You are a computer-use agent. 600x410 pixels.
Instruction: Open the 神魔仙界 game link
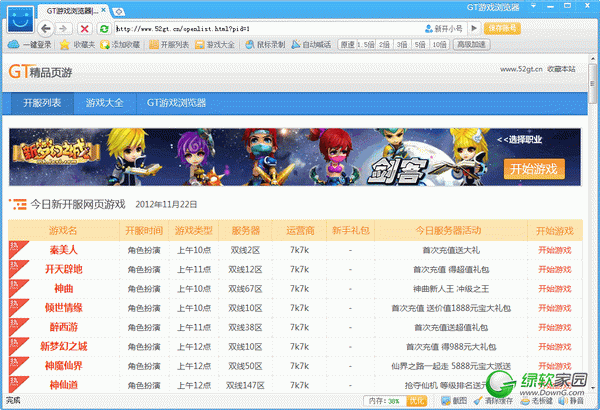[64, 366]
